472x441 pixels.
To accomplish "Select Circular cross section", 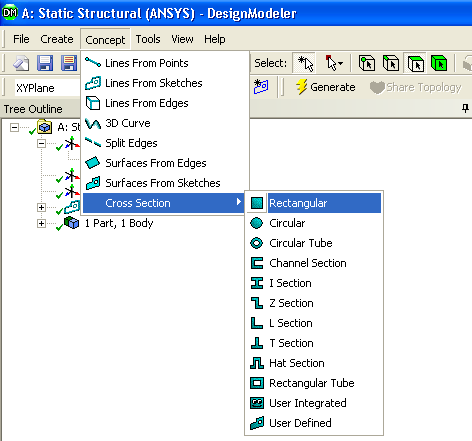I will click(x=314, y=223).
